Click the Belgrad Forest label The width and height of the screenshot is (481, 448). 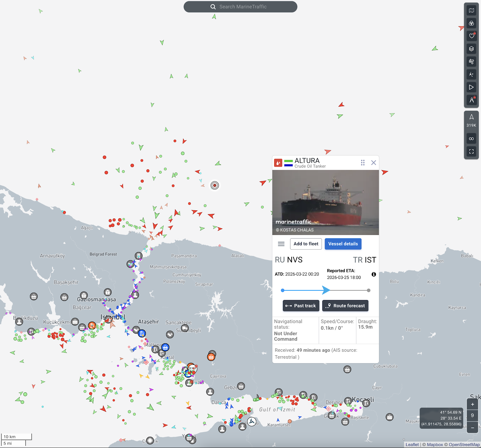[x=103, y=254]
